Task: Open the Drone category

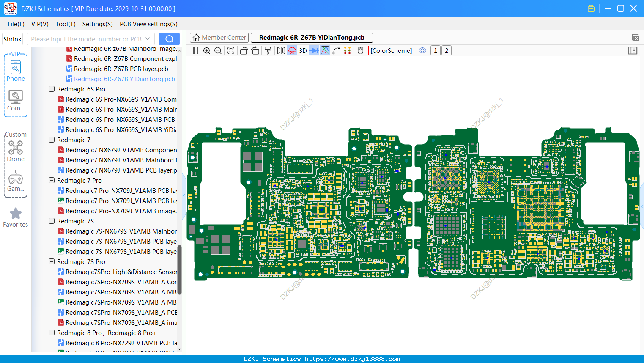Action: point(16,151)
